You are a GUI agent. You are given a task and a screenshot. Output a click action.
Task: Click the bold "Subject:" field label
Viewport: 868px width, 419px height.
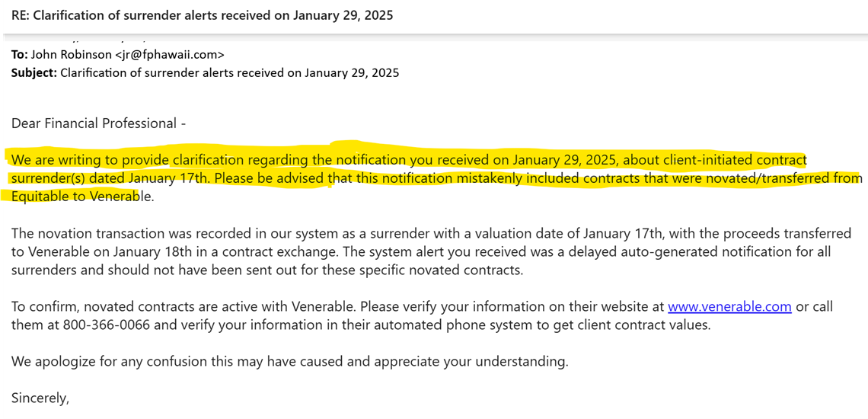pyautogui.click(x=34, y=72)
